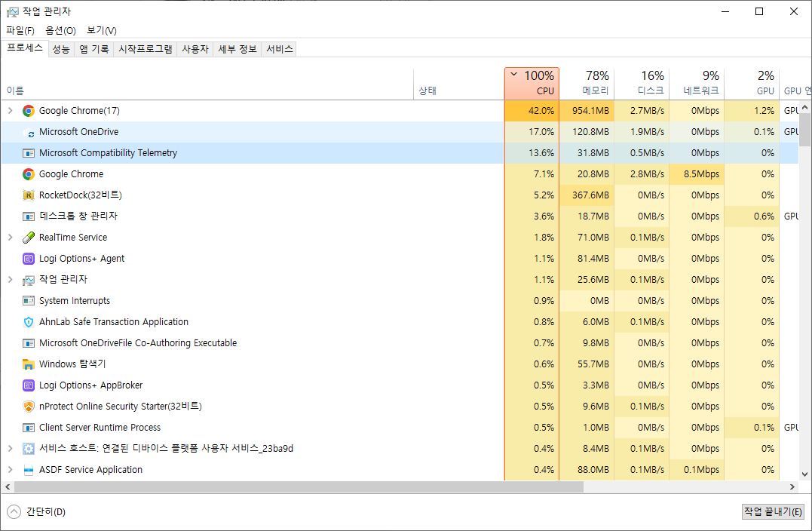The height and width of the screenshot is (531, 812).
Task: Click the 88.0MB memory value
Action: (x=593, y=470)
